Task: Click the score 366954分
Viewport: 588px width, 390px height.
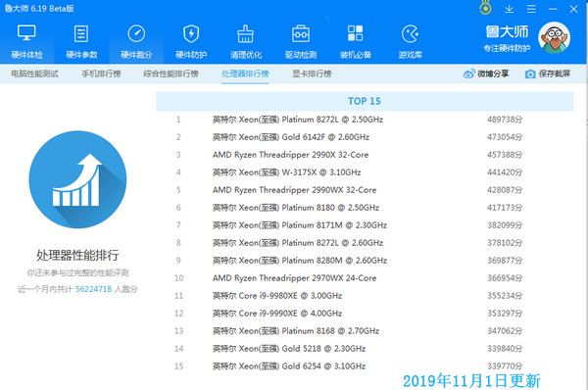Action: click(x=505, y=278)
